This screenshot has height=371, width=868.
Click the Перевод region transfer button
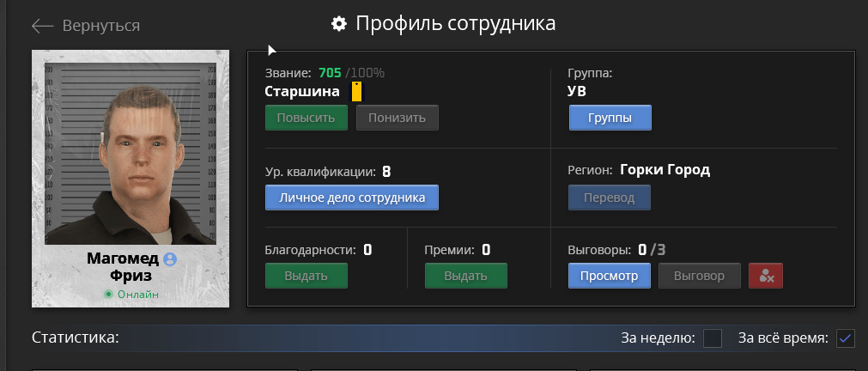tap(610, 198)
